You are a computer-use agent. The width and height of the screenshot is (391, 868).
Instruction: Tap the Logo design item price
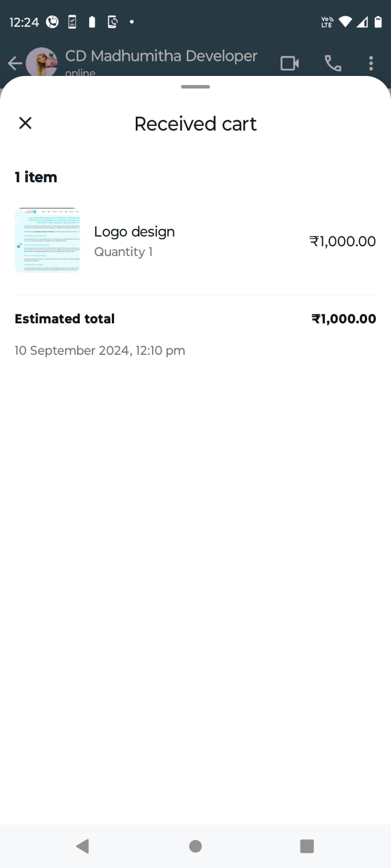[x=342, y=241]
